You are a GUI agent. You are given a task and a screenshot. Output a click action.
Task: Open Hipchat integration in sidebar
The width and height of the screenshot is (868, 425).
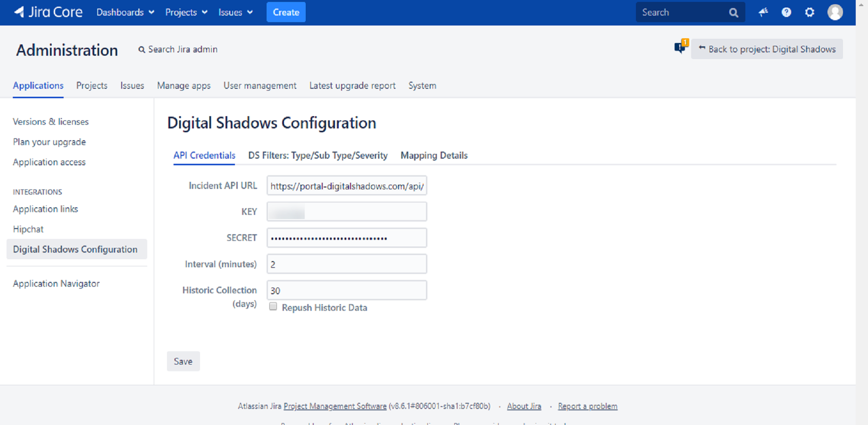(x=28, y=229)
